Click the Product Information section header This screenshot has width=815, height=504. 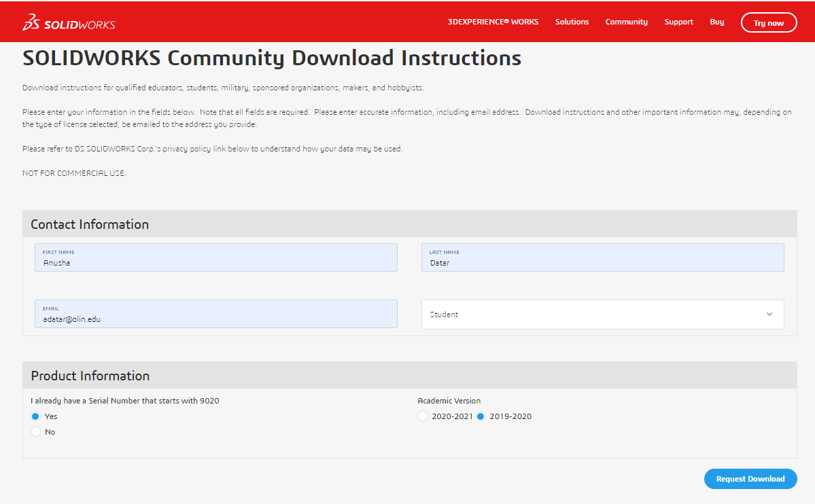click(x=90, y=376)
